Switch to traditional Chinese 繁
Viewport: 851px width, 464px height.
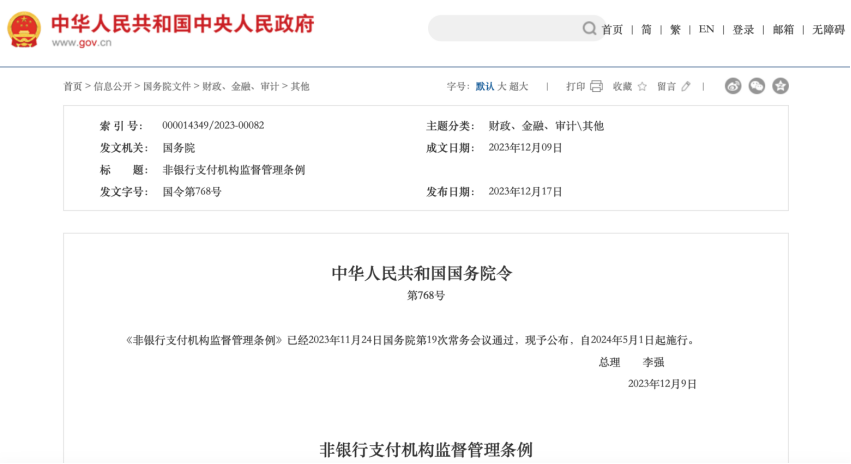[x=675, y=30]
